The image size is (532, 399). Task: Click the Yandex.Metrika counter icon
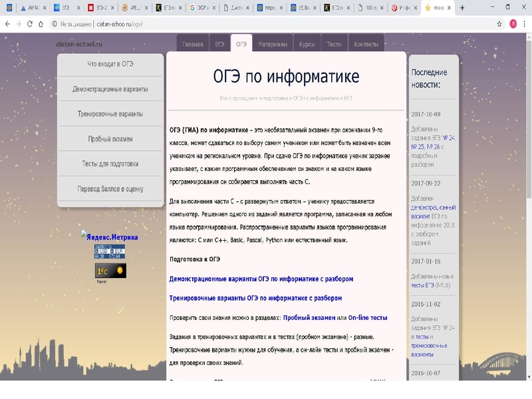click(84, 235)
